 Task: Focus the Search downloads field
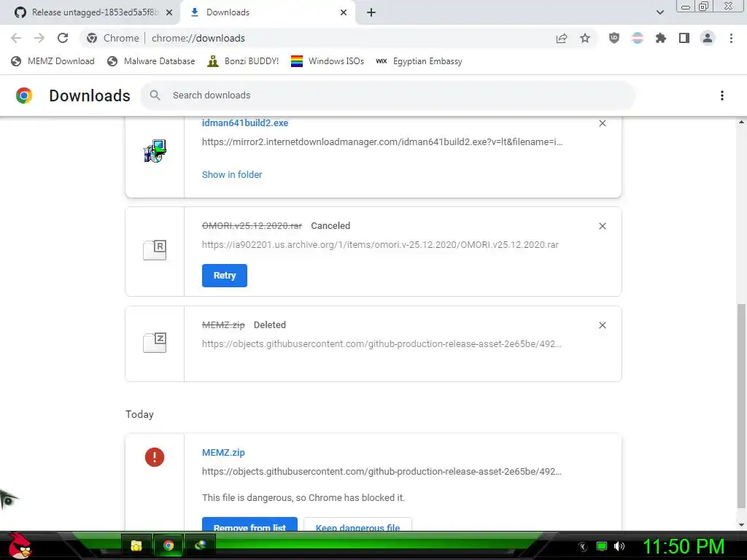(x=388, y=96)
